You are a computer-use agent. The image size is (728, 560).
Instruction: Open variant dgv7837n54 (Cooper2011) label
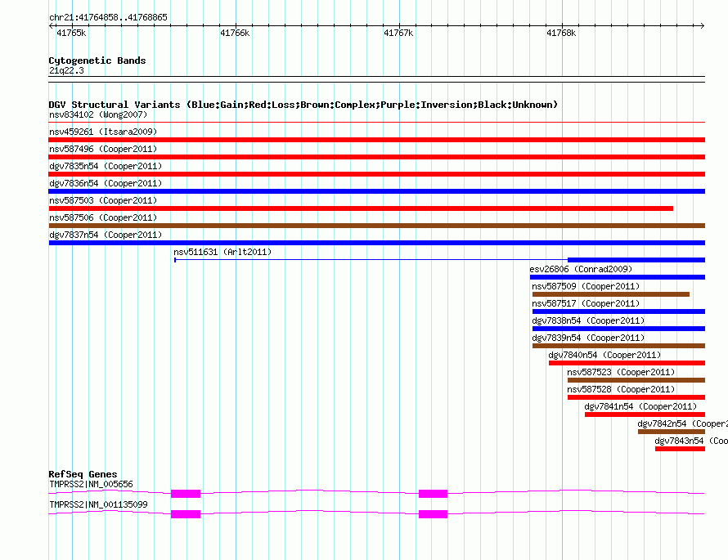click(x=106, y=235)
